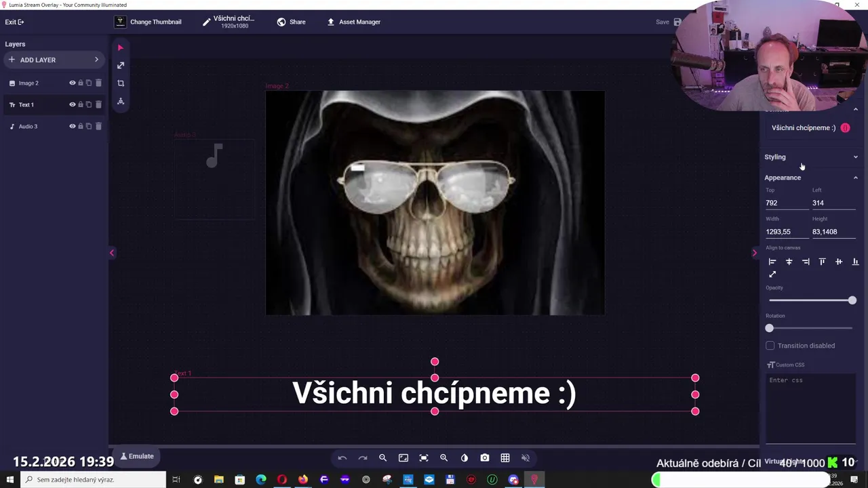
Task: Align layer to left of canvas
Action: click(772, 262)
